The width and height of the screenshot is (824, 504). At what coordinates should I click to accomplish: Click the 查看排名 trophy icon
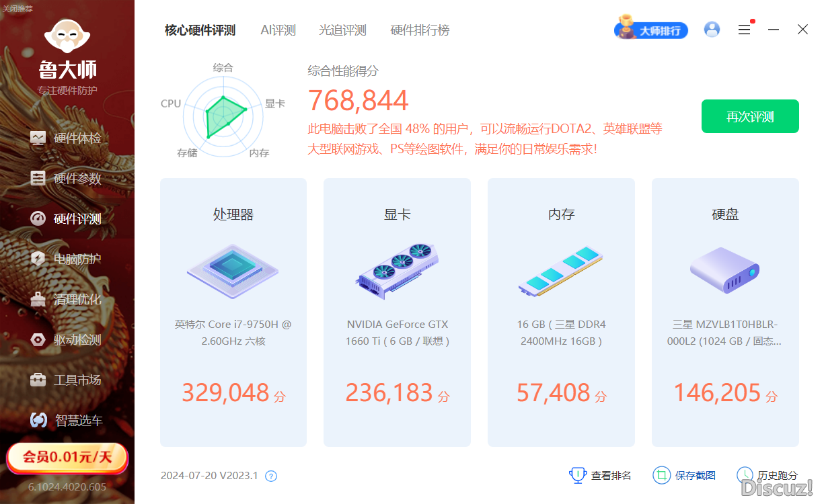click(578, 475)
